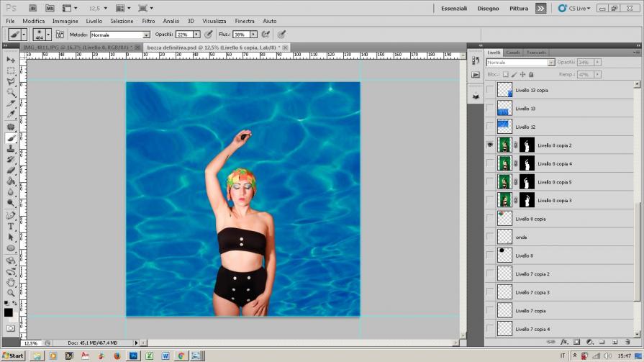Select the Type (T) tool
The width and height of the screenshot is (644, 362).
point(11,226)
